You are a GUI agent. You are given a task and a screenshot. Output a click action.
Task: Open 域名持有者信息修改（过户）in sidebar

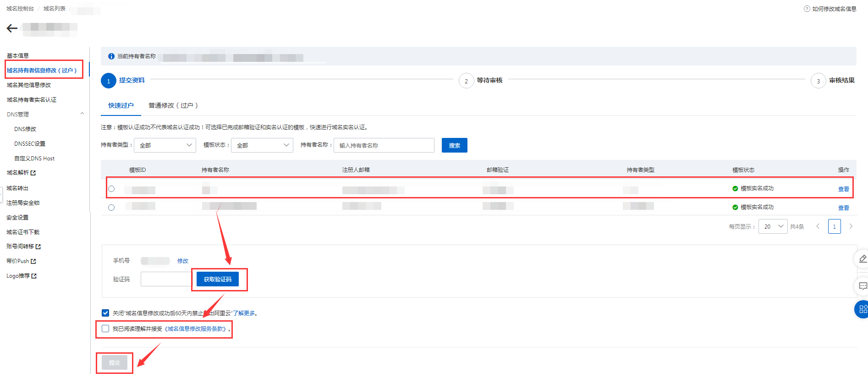click(x=42, y=70)
